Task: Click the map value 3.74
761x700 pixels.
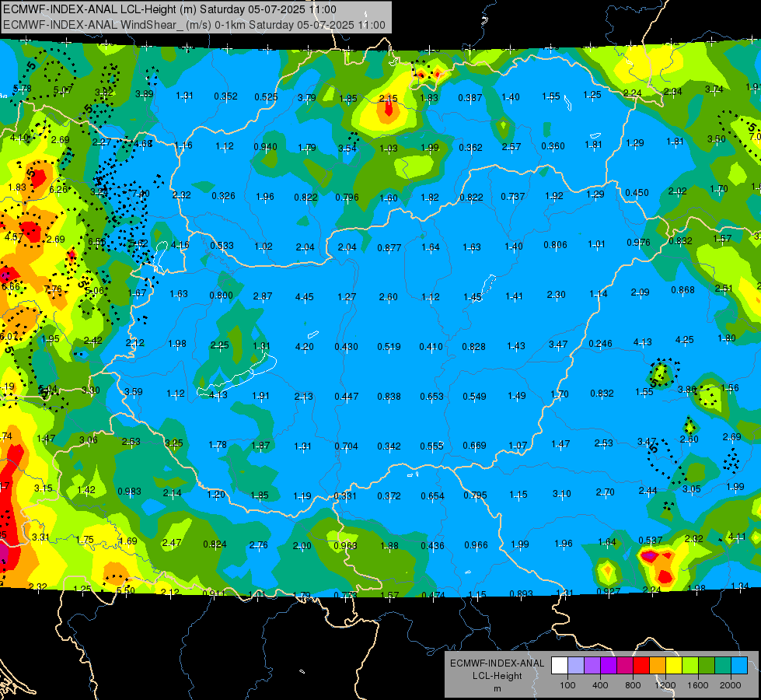Action: click(x=714, y=89)
